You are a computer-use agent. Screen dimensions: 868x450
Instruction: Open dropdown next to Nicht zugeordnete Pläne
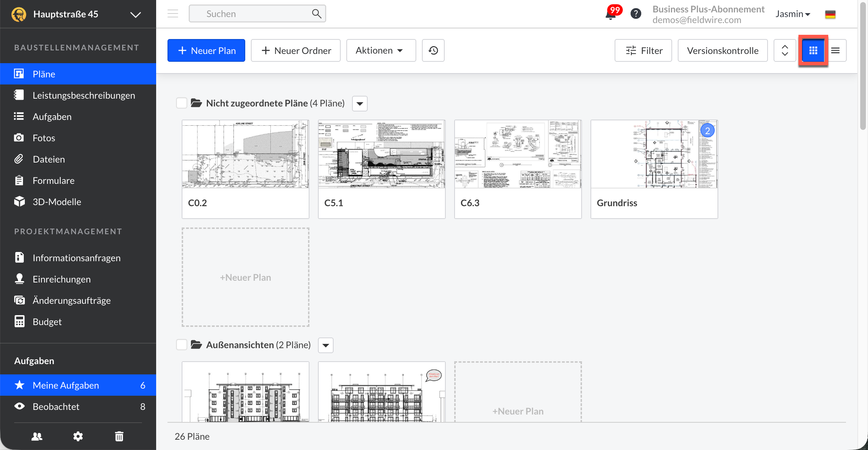(x=359, y=104)
